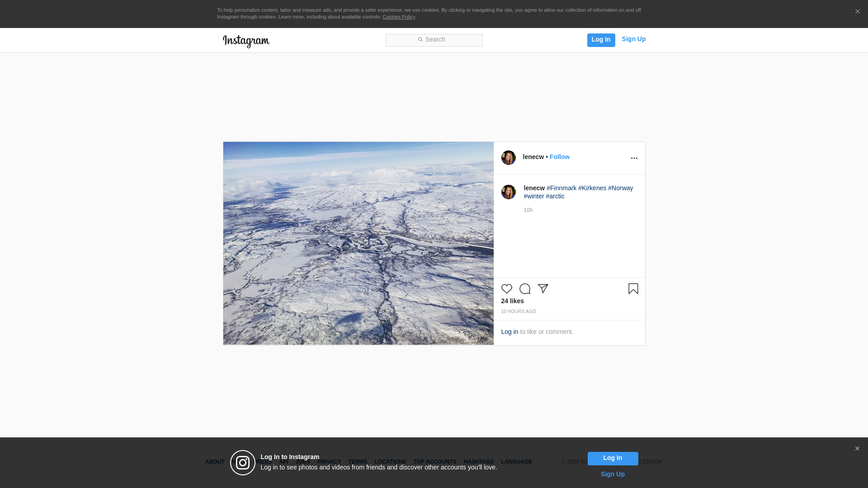Open the aerial snowy landscape photo
The width and height of the screenshot is (868, 488).
pos(358,243)
